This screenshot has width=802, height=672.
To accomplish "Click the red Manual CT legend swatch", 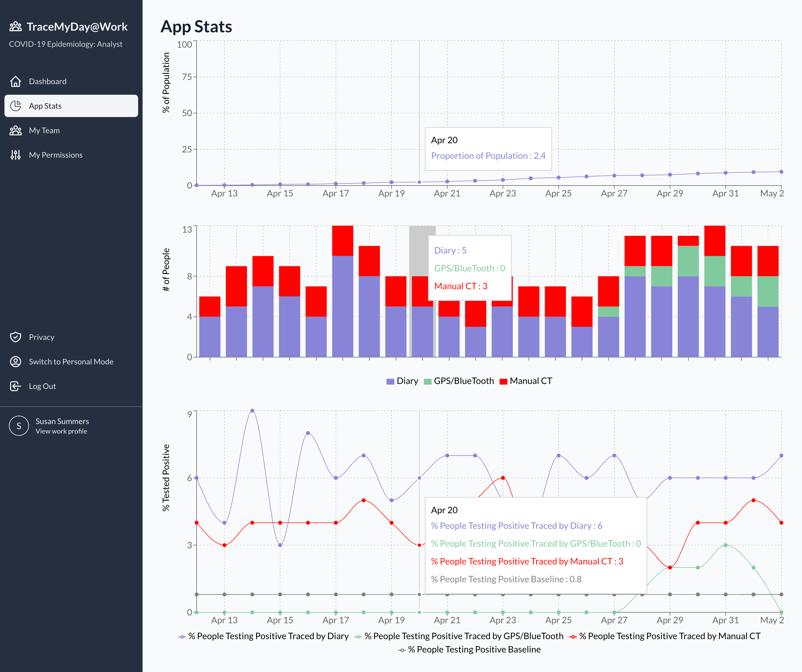I will pos(503,381).
